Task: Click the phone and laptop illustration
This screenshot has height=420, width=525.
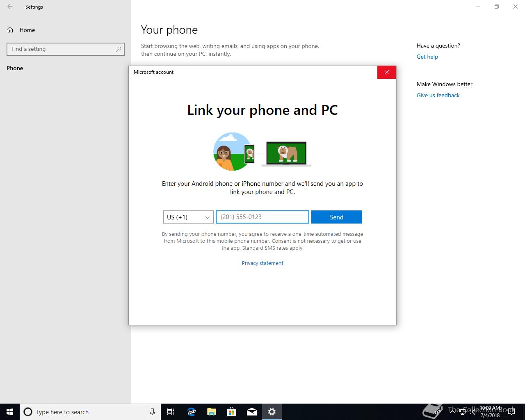Action: click(262, 152)
